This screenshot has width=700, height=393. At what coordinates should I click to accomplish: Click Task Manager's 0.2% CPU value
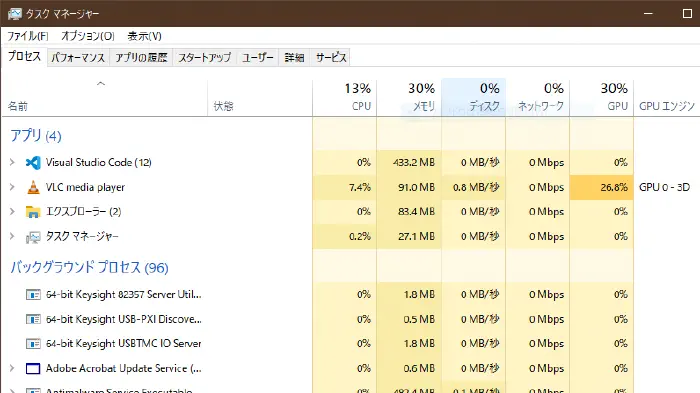[x=360, y=237]
